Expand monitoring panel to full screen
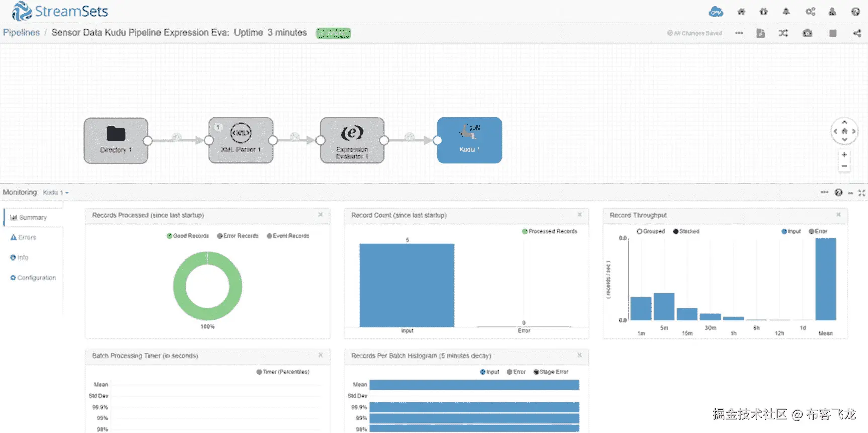 point(862,193)
